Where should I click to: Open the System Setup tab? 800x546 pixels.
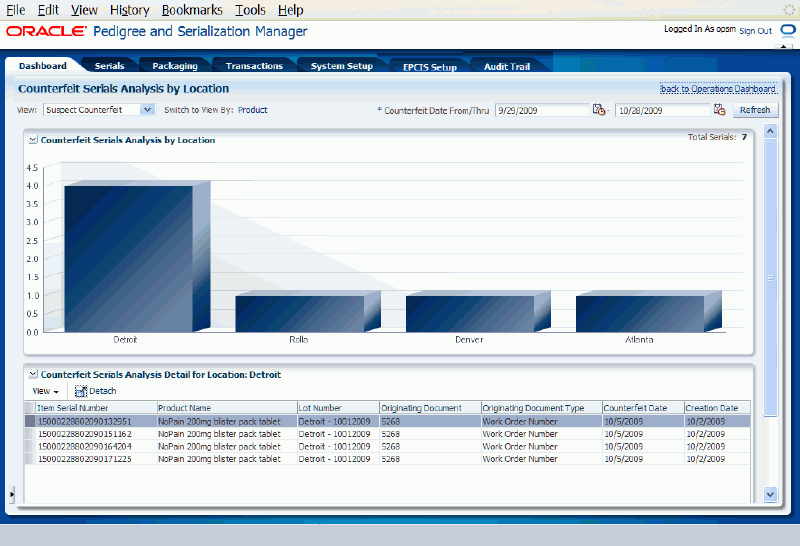342,66
